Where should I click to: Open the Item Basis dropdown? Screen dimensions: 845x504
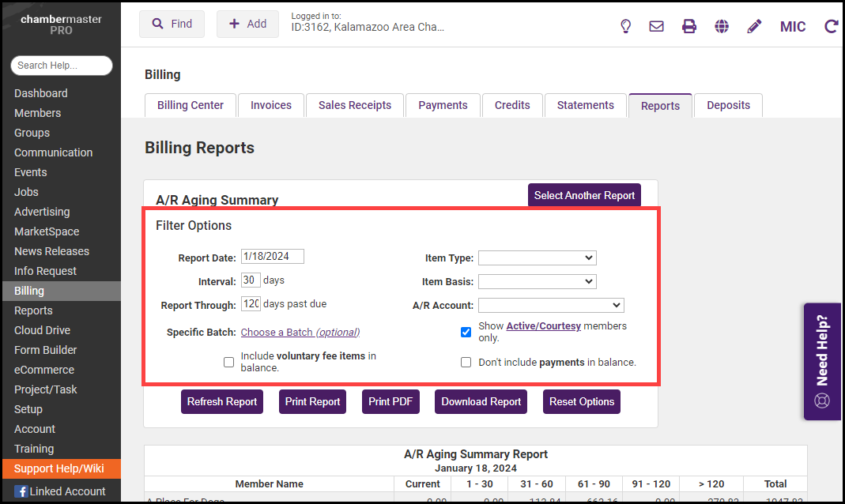tap(537, 281)
